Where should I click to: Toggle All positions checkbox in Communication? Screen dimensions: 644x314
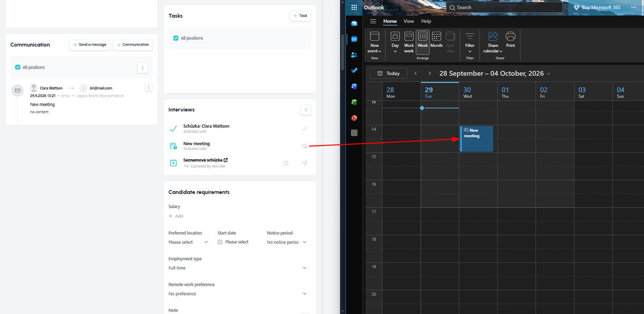18,67
